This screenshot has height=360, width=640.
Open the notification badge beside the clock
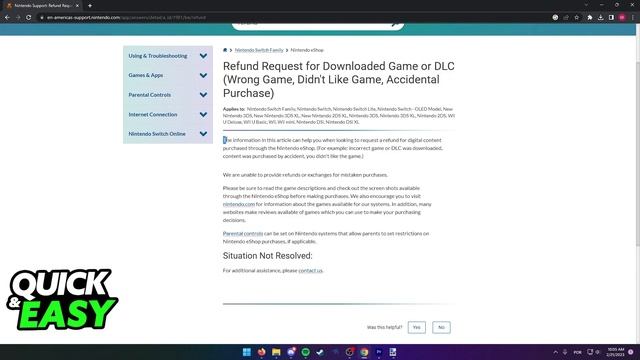(631, 352)
